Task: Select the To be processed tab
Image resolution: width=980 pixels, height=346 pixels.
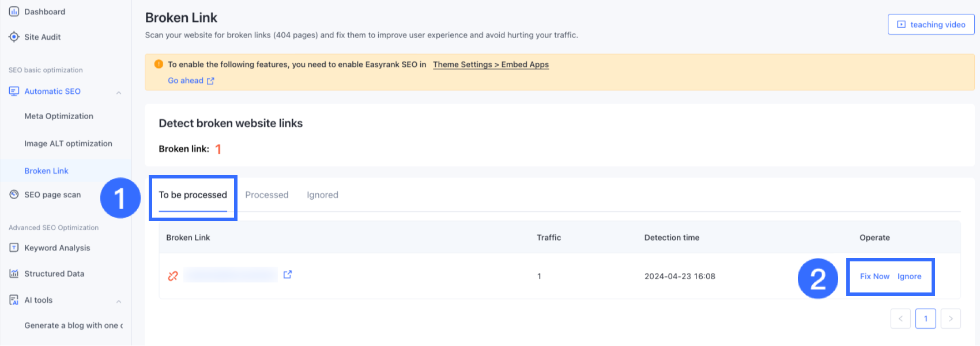Action: (193, 195)
